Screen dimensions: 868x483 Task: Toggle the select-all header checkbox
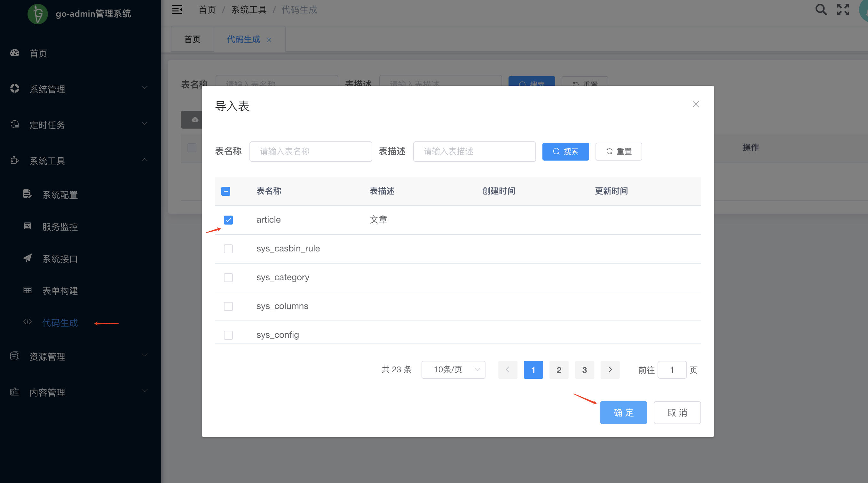[226, 191]
